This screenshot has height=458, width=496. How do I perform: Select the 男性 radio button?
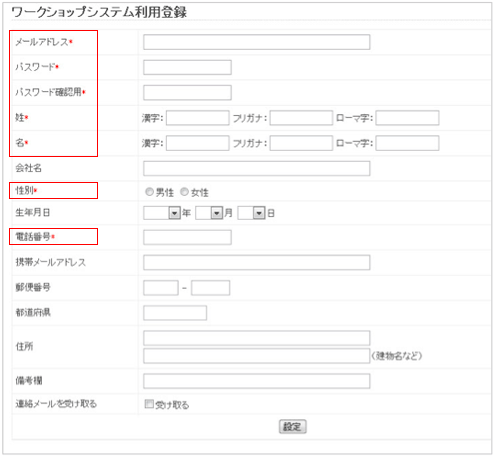[149, 192]
